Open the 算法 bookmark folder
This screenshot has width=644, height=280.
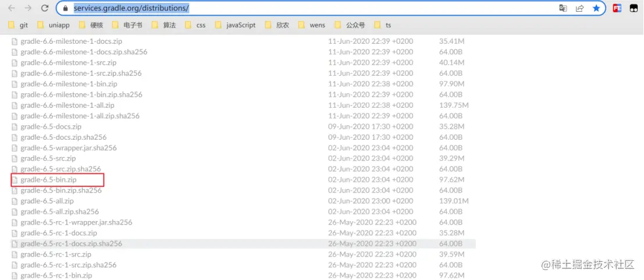(x=164, y=25)
